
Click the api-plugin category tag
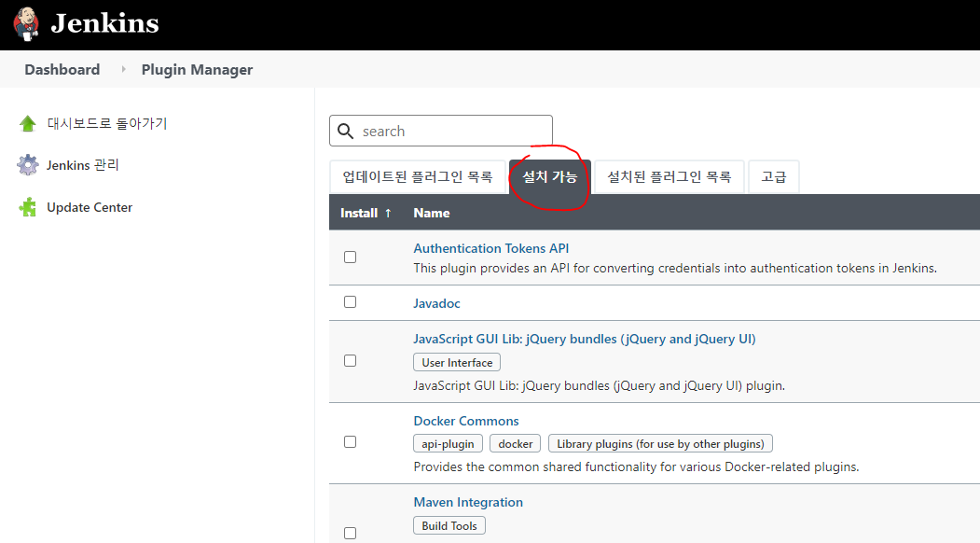point(448,444)
